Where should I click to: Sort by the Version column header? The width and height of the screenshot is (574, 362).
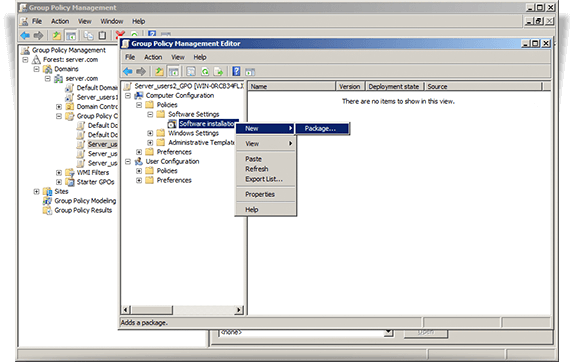350,87
